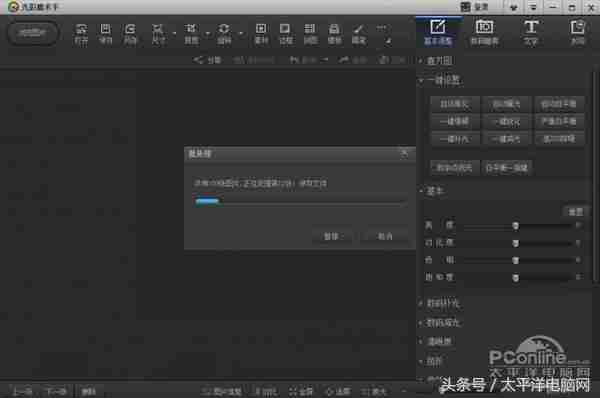This screenshot has width=600, height=398.
Task: Collapse the One-key Settings (一键设置) section
Action: tap(440, 80)
